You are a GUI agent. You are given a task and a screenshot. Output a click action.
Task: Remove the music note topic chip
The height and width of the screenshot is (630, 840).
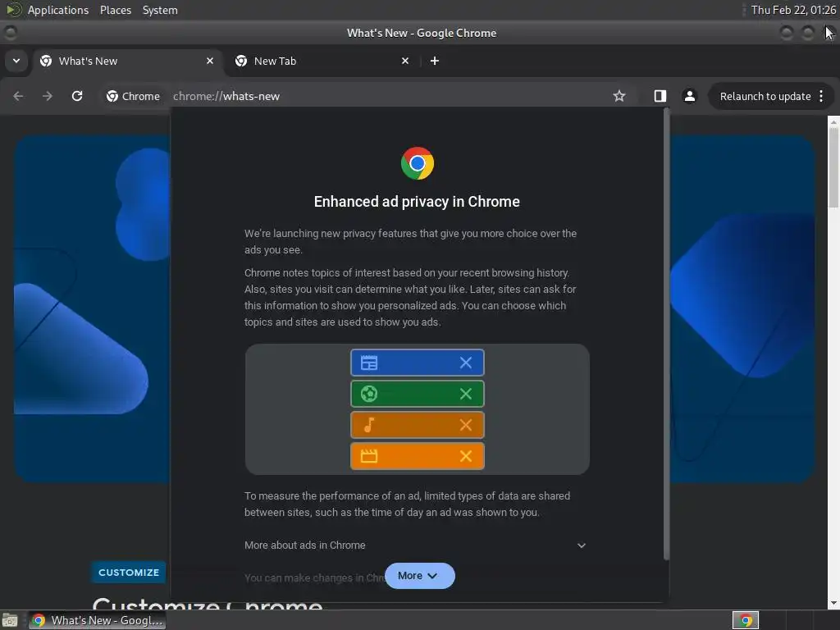[466, 425]
